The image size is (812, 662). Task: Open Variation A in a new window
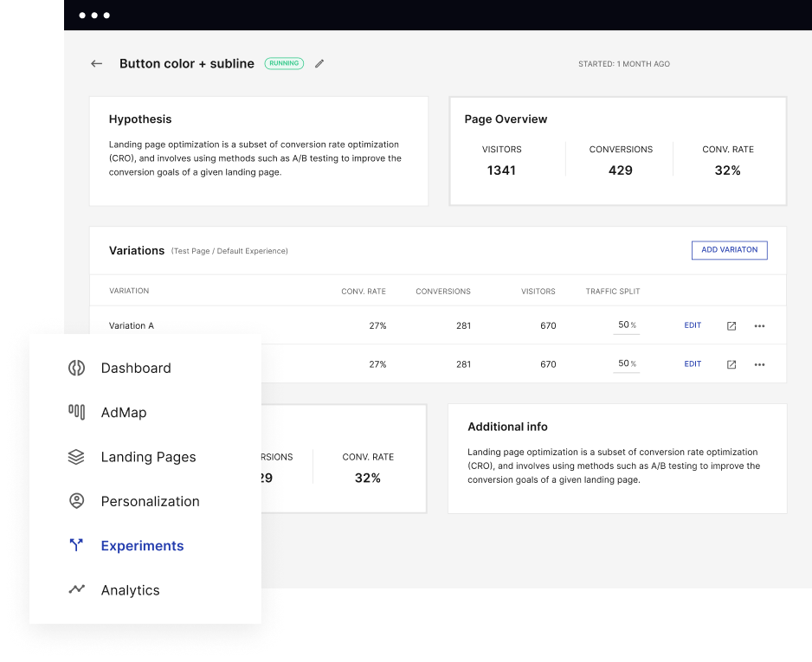731,325
